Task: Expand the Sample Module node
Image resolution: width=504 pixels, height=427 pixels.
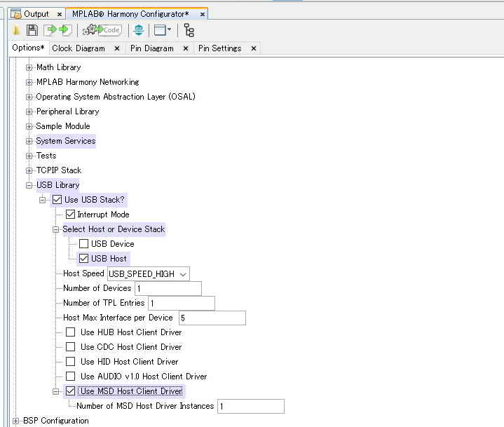Action: 29,126
